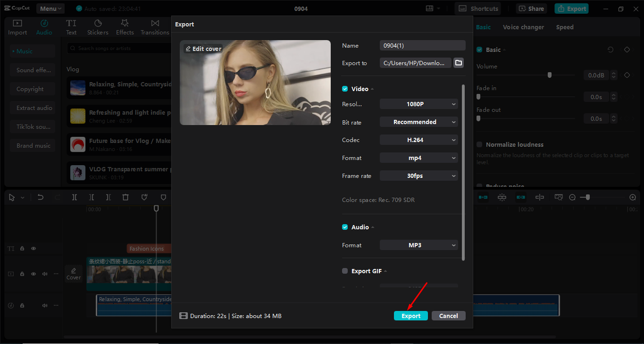644x344 pixels.
Task: Collapse the Export GIF section arrow
Action: coord(386,271)
